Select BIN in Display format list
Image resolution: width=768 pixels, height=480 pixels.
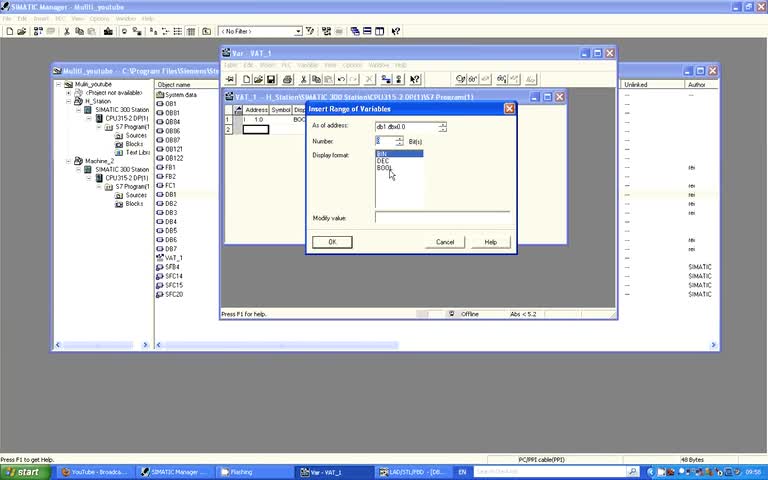[x=399, y=154]
